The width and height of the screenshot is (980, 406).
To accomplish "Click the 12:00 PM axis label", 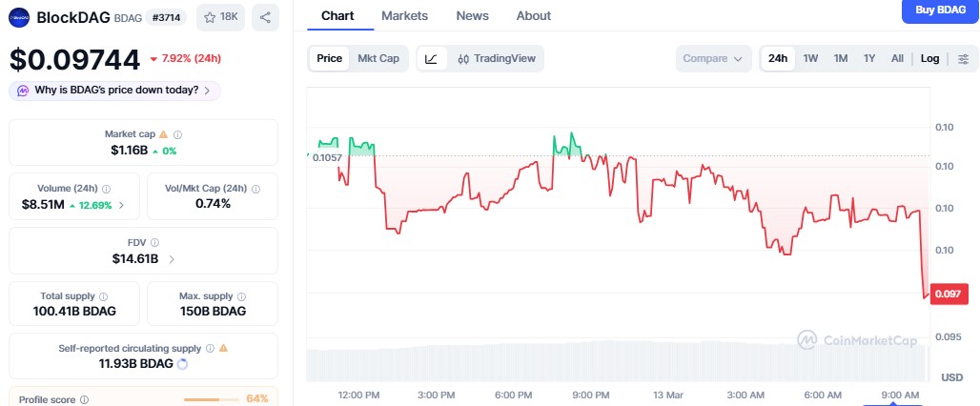I will pos(358,395).
